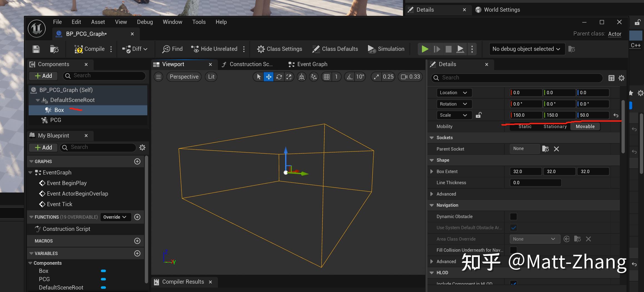Add a new variable with plus icon

coord(137,253)
